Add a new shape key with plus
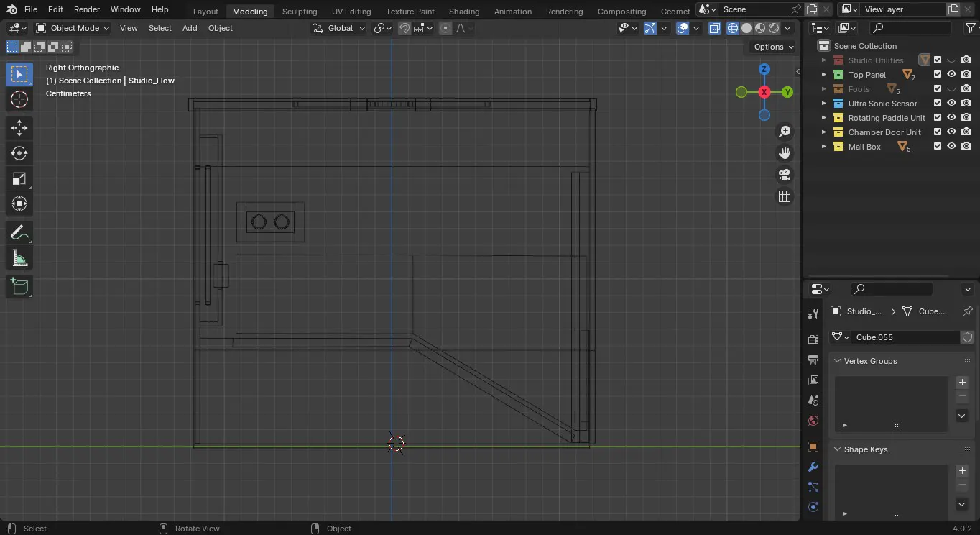The image size is (980, 535). pos(962,471)
